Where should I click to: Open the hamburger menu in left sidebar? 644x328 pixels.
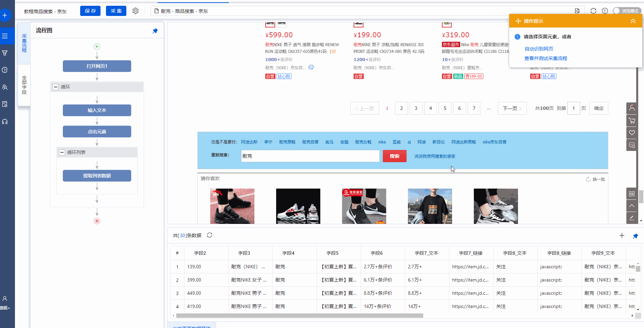click(5, 36)
